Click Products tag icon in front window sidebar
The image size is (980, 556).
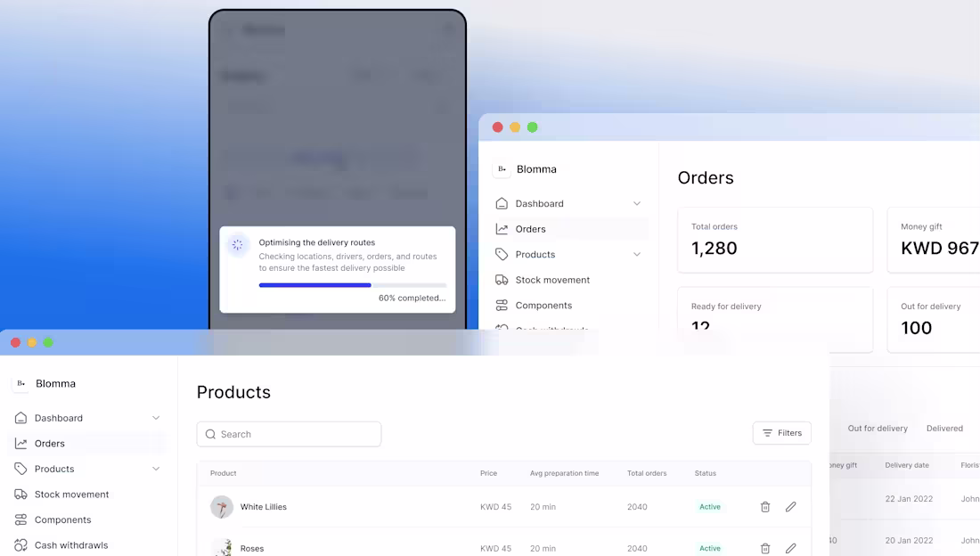20,469
